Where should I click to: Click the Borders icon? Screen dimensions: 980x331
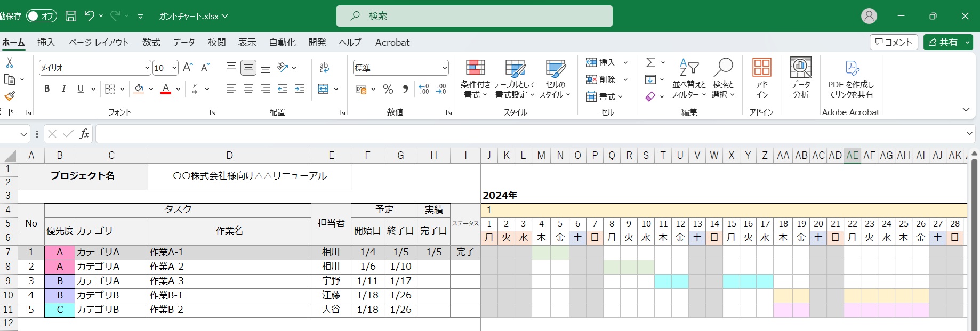click(x=110, y=89)
